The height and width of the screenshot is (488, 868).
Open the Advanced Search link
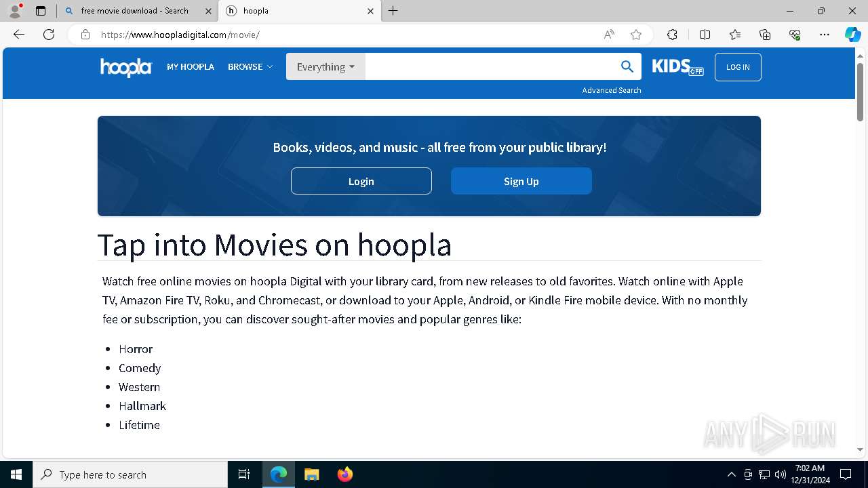coord(612,90)
